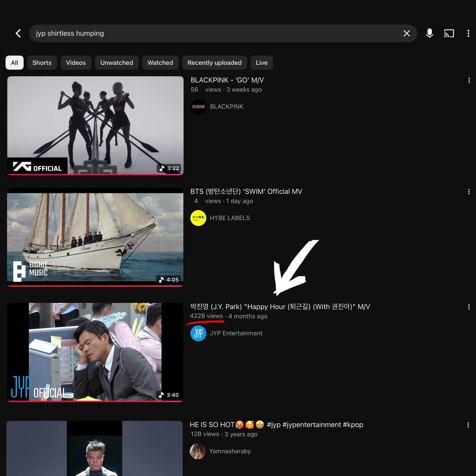Open options menu for BTS 'SWIM' video

469,192
